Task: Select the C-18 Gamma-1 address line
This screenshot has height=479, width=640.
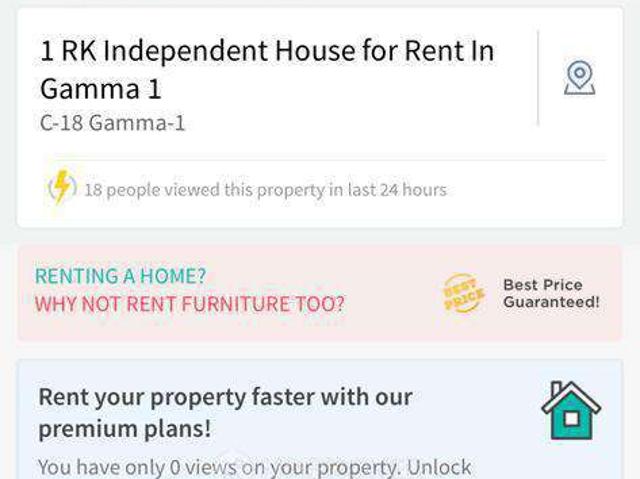Action: point(112,124)
